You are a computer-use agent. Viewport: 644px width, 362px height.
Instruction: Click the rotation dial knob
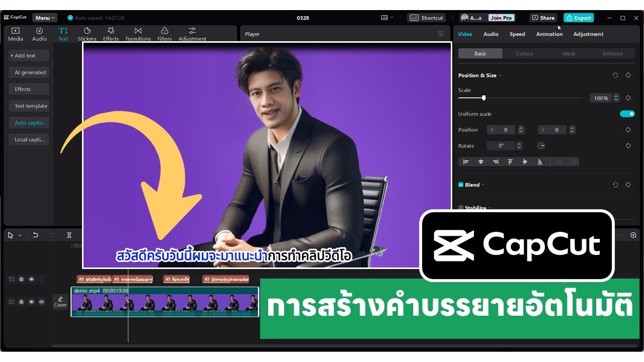tap(541, 146)
